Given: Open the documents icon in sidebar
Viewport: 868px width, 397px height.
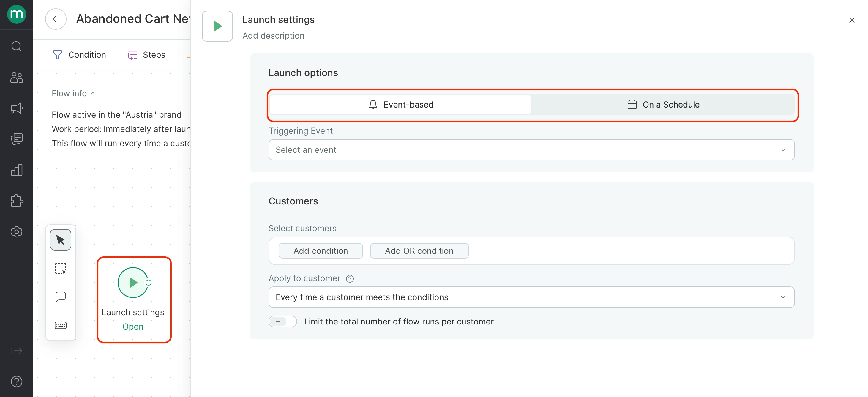Looking at the screenshot, I should click(x=17, y=139).
